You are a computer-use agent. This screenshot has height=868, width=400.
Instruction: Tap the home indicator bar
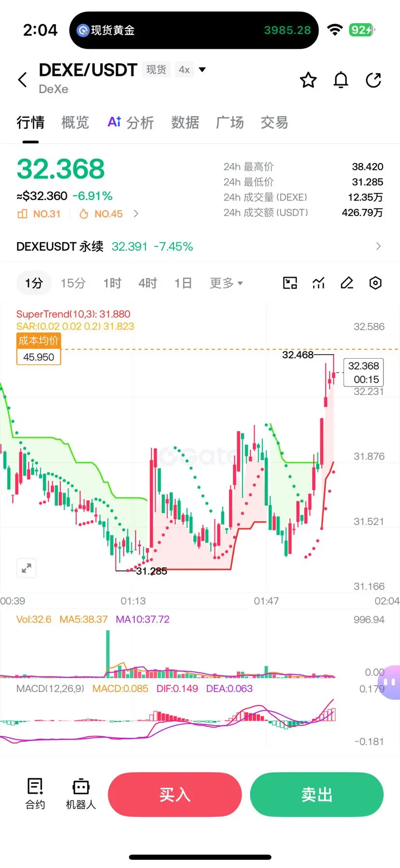(x=200, y=857)
